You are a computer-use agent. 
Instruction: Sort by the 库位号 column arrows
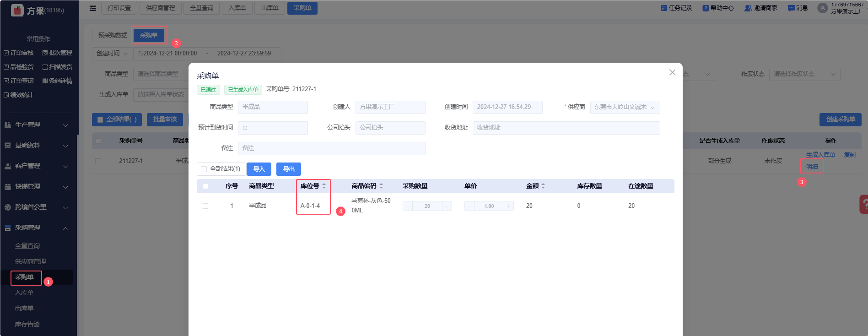click(324, 186)
